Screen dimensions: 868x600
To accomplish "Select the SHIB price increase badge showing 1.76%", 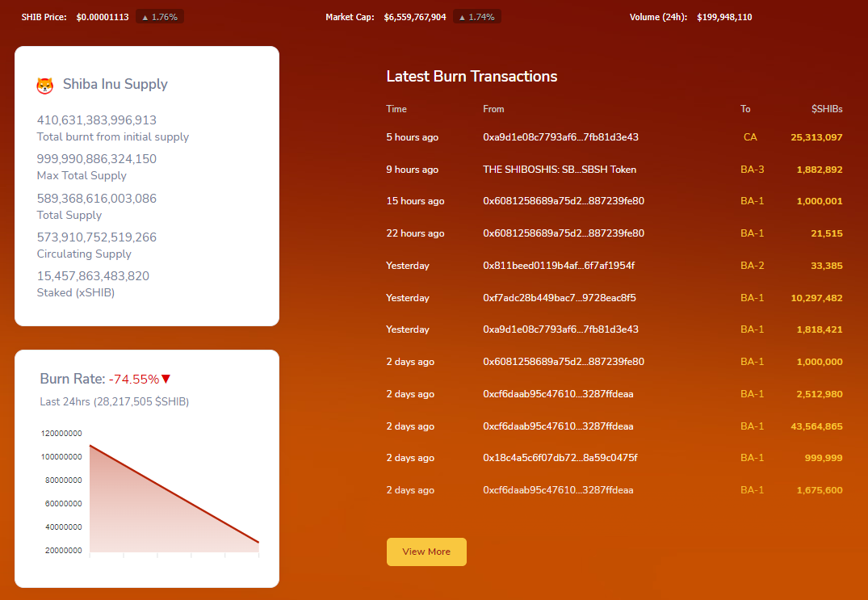I will point(159,16).
